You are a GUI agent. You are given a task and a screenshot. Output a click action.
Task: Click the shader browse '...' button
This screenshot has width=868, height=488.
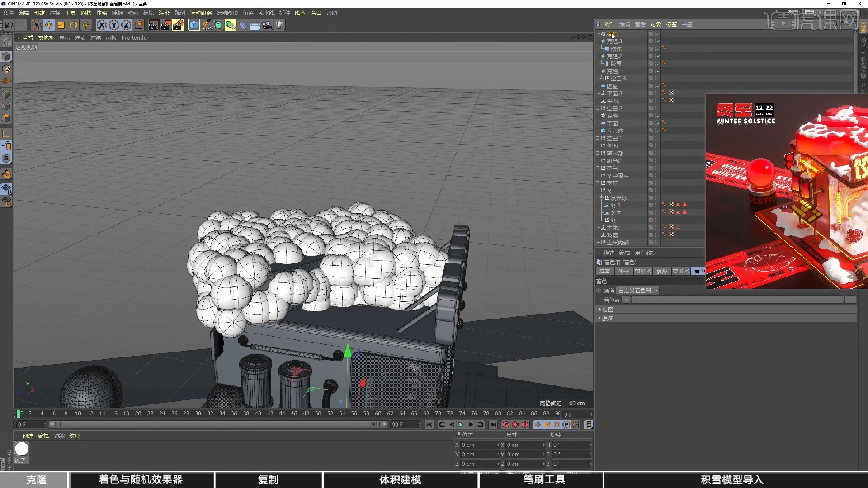click(850, 300)
